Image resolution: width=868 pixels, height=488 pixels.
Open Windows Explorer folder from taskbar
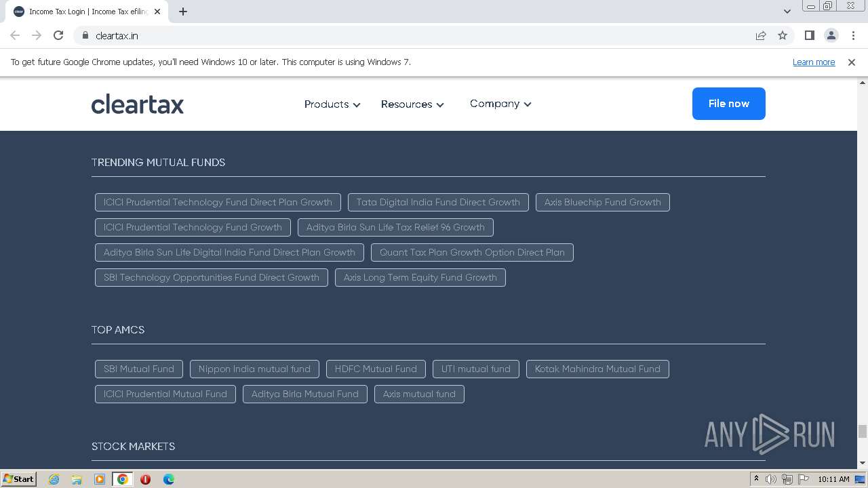click(x=77, y=479)
